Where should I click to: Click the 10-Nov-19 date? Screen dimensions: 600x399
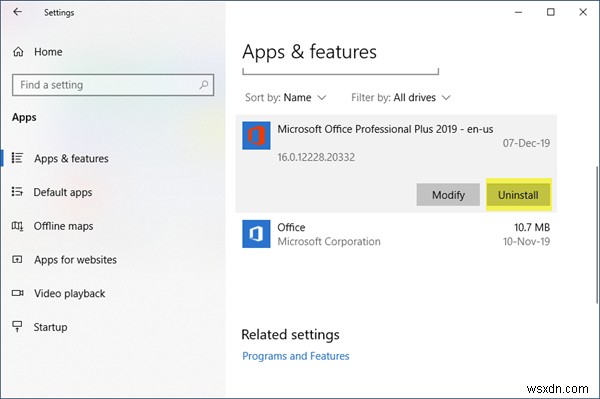tap(526, 241)
